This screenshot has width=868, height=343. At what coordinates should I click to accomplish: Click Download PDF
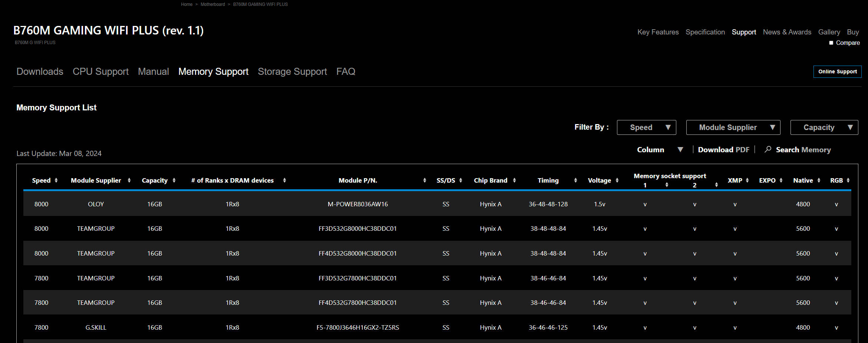(724, 150)
